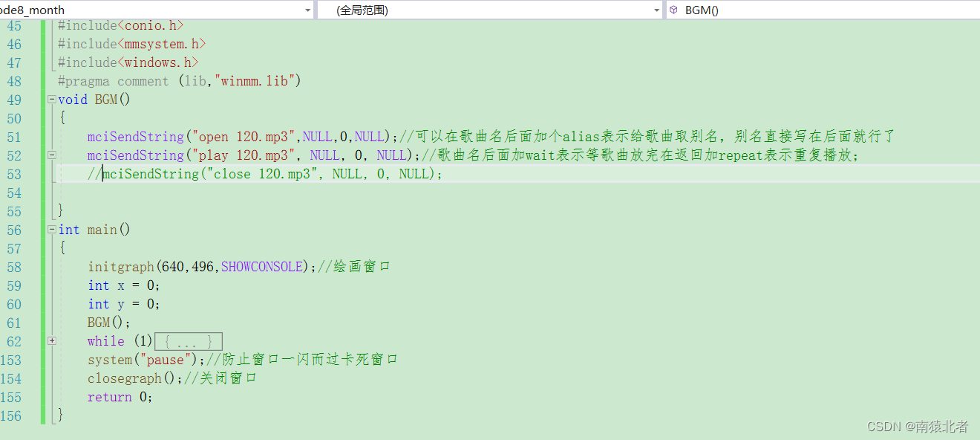Click the cube icon beside BGM()
This screenshot has width=980, height=440.
pyautogui.click(x=673, y=10)
